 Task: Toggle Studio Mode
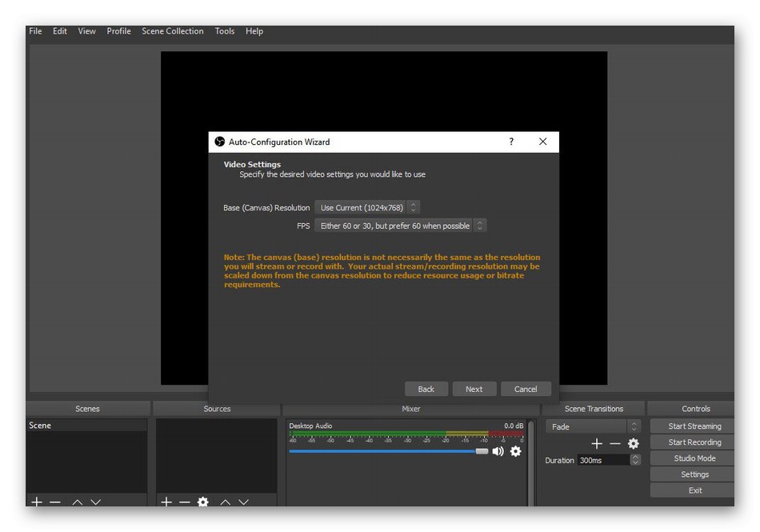[x=694, y=458]
